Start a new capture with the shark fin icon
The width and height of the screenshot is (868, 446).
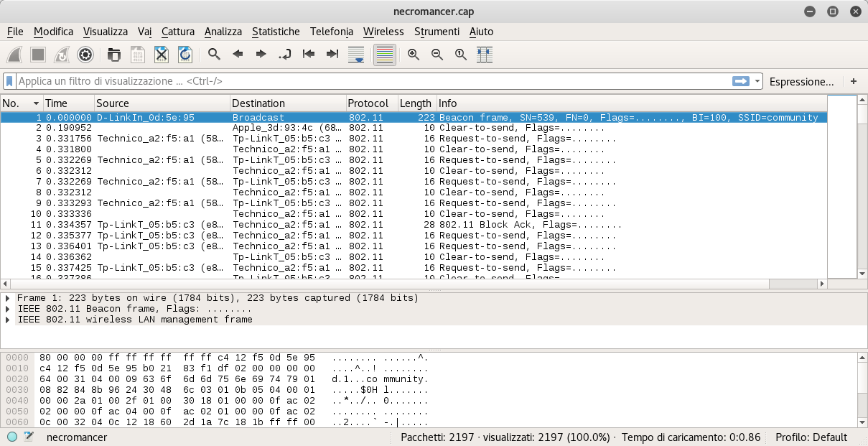pyautogui.click(x=14, y=54)
